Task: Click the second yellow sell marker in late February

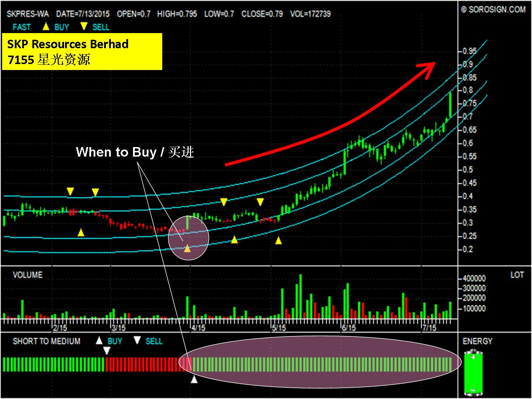Action: click(95, 192)
